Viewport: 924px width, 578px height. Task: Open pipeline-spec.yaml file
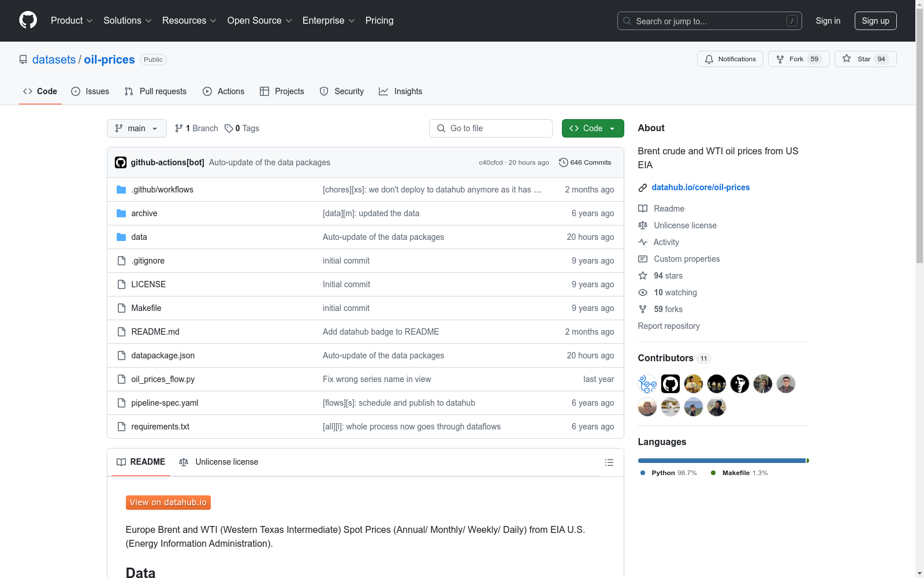(165, 403)
